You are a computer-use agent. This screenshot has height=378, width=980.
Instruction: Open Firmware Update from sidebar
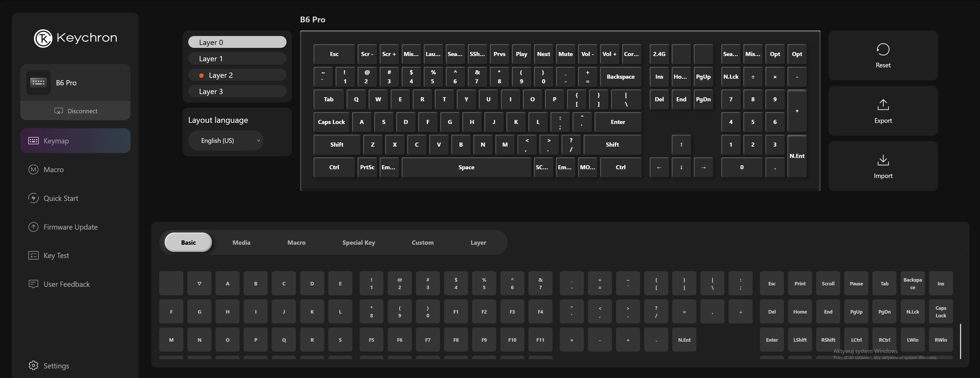point(75,227)
